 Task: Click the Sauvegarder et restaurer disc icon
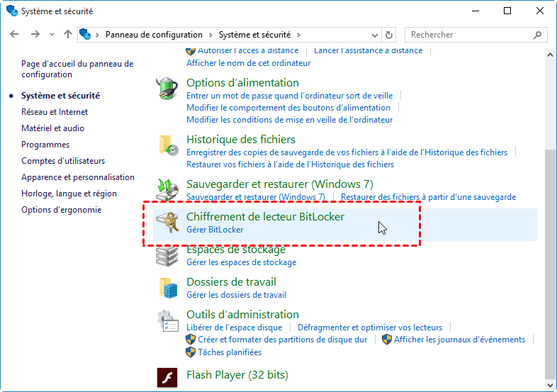167,189
